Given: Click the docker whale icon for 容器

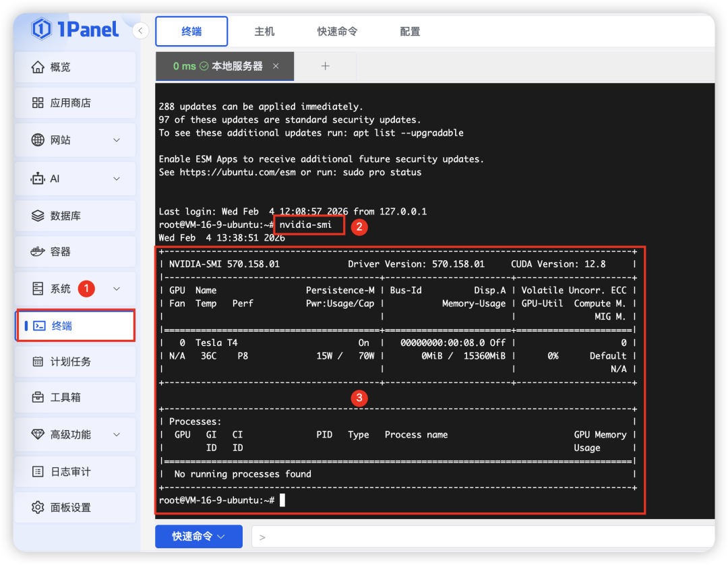Looking at the screenshot, I should click(x=38, y=251).
